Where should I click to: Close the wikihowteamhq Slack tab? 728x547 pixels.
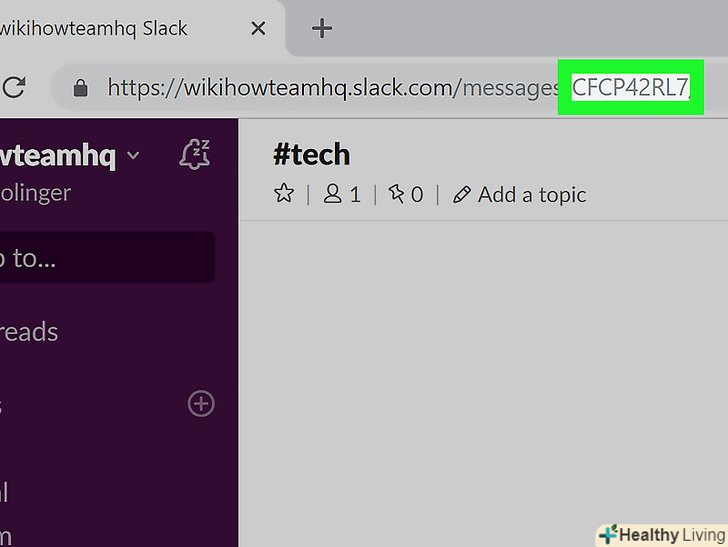[x=258, y=28]
